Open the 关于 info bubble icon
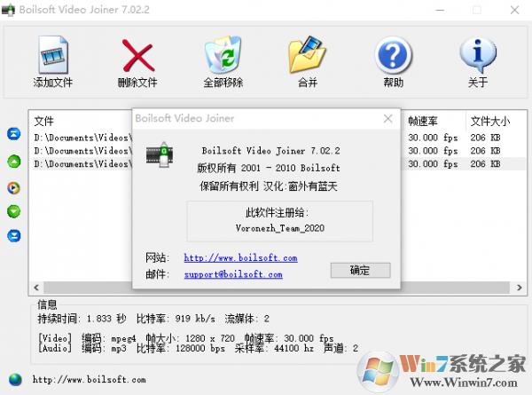532x395 pixels. point(478,54)
